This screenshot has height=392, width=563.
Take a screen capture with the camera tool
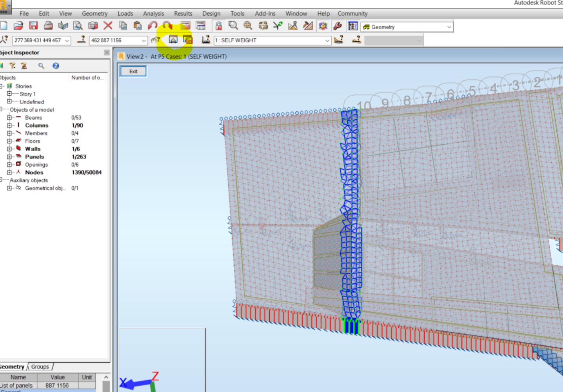pos(93,26)
